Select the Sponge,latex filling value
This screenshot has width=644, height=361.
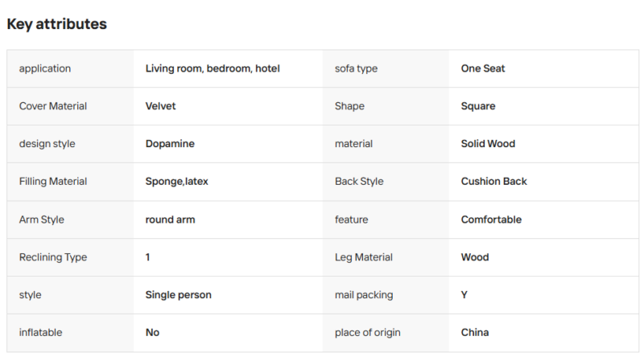[176, 182]
